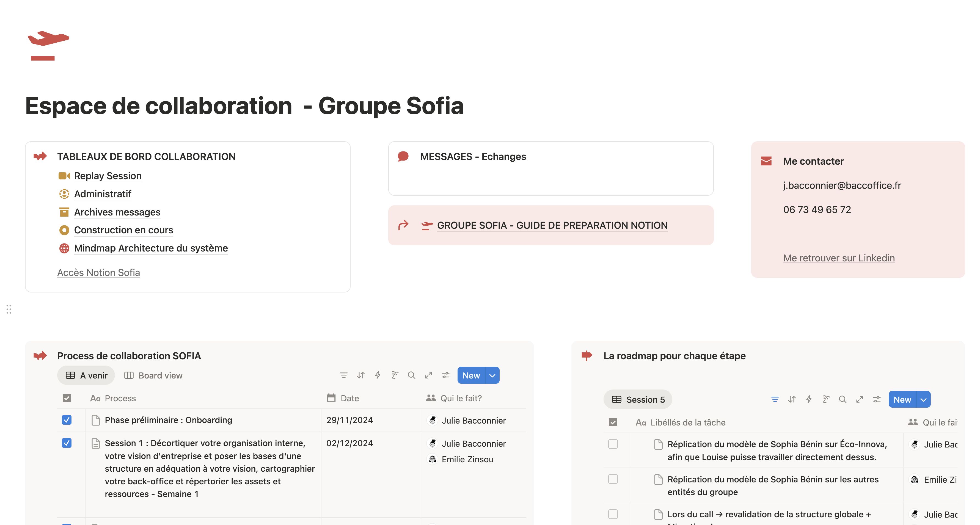Sort the Process de collaboration SOFIA table
Viewport: 980px width, 525px height.
coord(361,375)
